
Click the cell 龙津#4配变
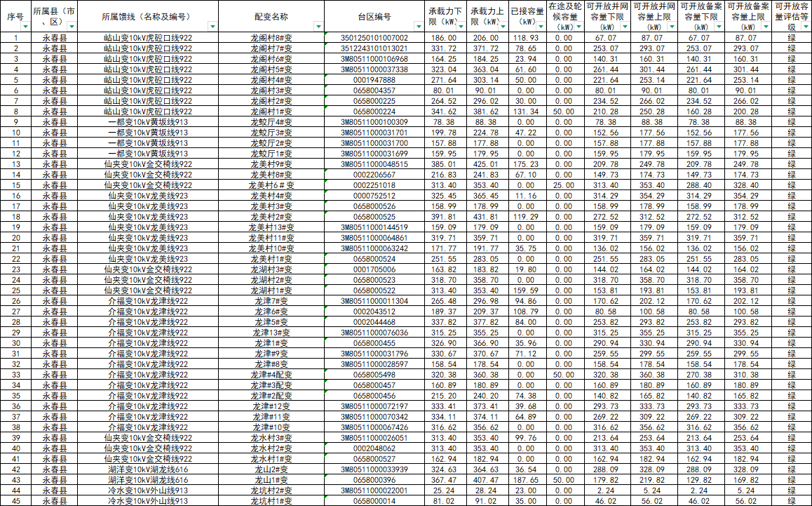(271, 375)
